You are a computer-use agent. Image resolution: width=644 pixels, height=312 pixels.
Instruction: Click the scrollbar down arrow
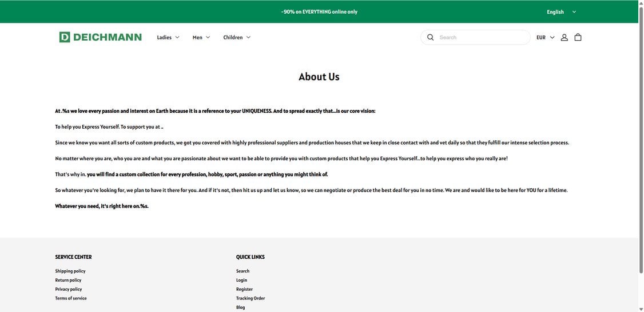tap(641, 309)
